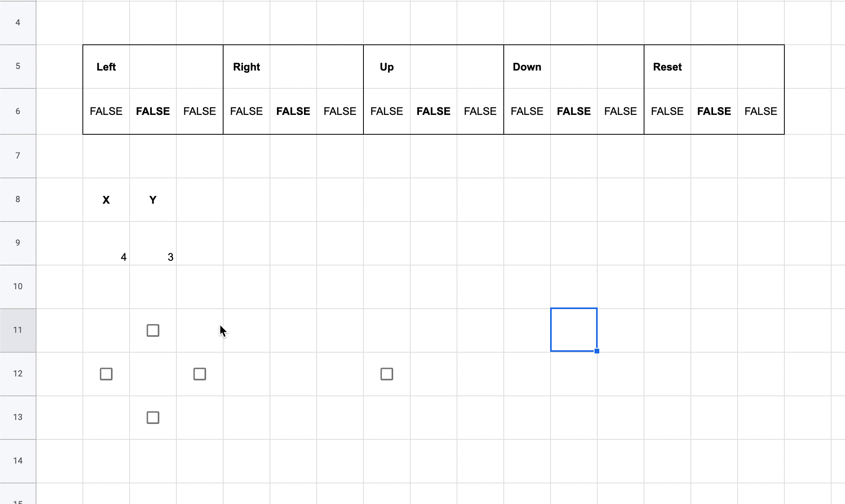
Task: Tick the checkbox in row 11
Action: pos(153,330)
